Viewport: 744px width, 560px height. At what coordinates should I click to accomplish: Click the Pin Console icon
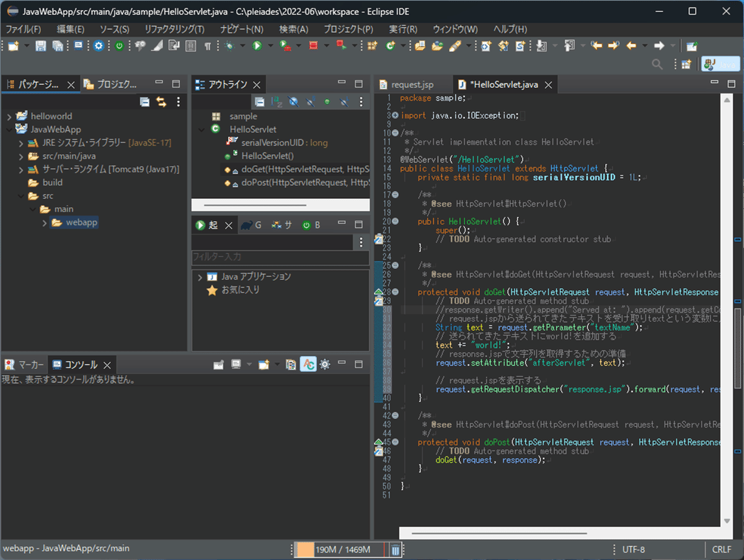click(218, 364)
